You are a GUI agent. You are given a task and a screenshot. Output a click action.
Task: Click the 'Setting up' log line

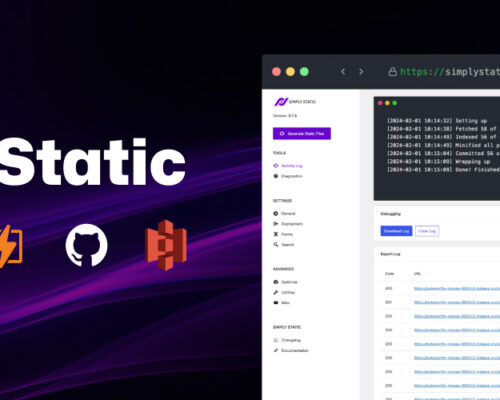437,121
